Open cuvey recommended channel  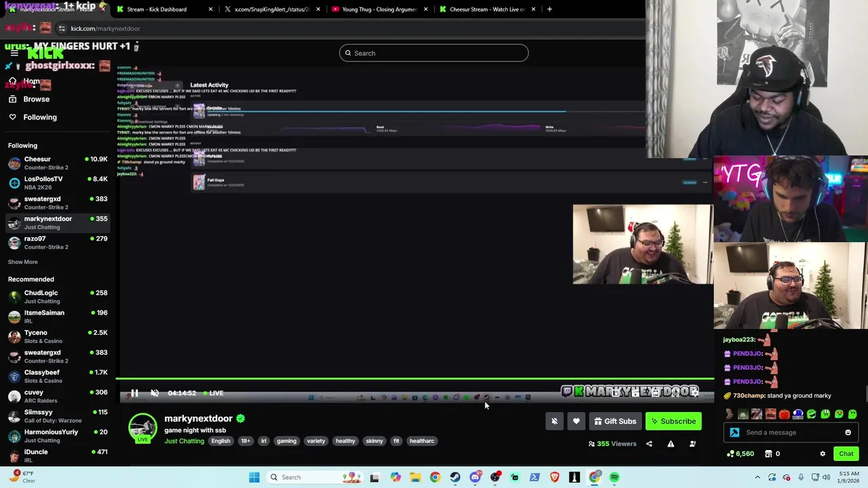[58, 396]
